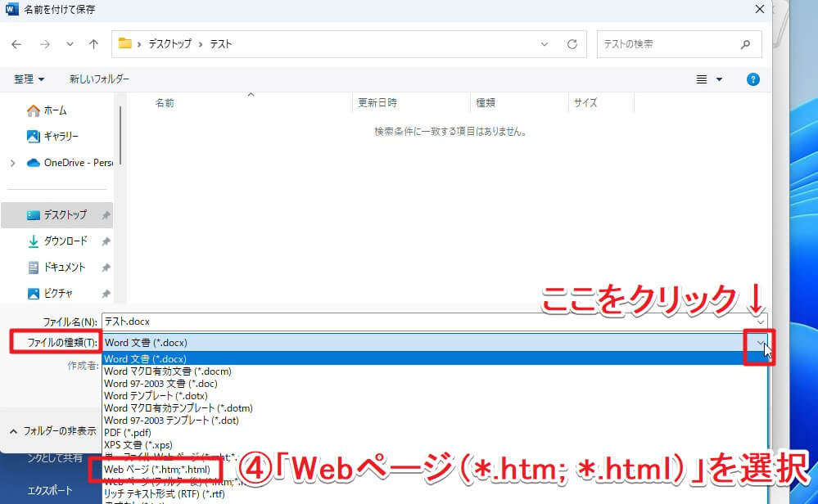Expand the file name dropdown arrow
Screen dimensions: 818x504
click(761, 322)
